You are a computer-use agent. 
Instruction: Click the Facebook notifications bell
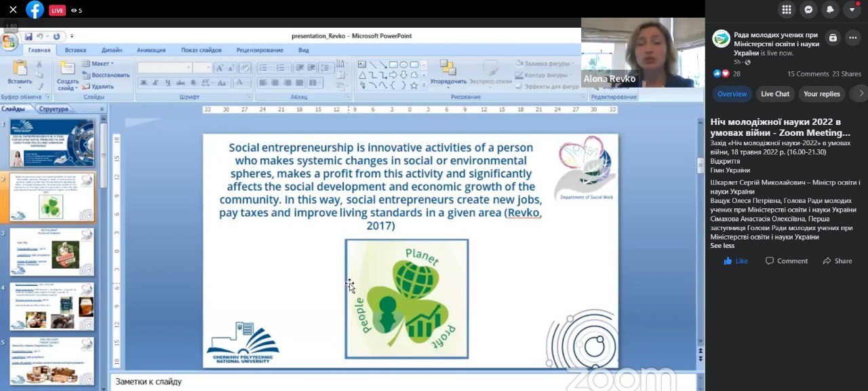[x=830, y=10]
